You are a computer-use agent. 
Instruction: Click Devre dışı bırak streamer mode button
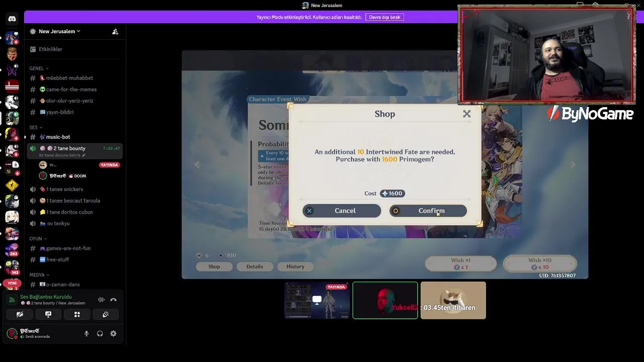[385, 17]
